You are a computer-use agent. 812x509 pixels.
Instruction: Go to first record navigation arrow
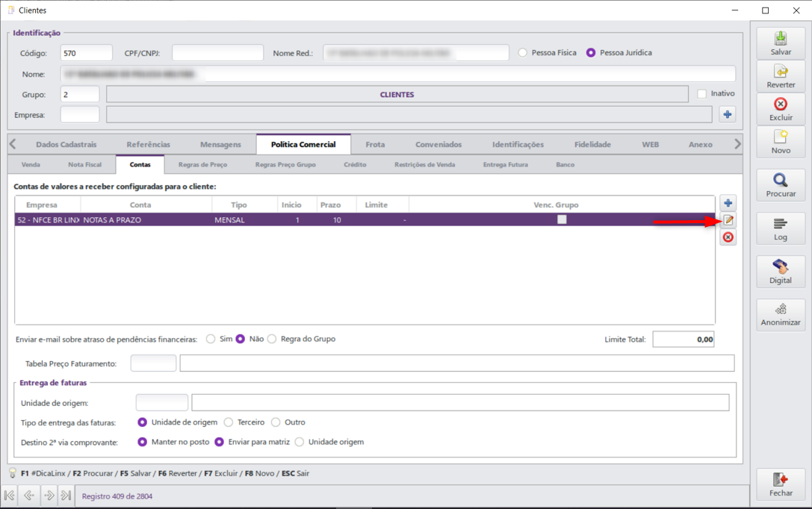pos(9,496)
